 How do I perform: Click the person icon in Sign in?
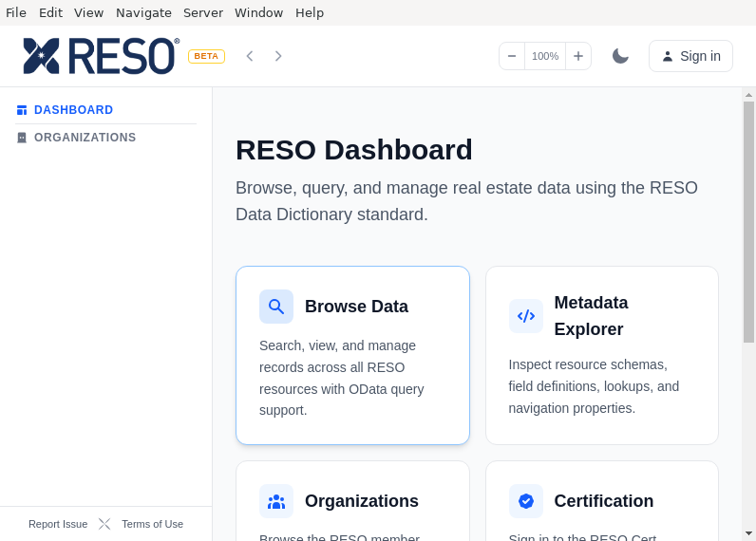(668, 56)
